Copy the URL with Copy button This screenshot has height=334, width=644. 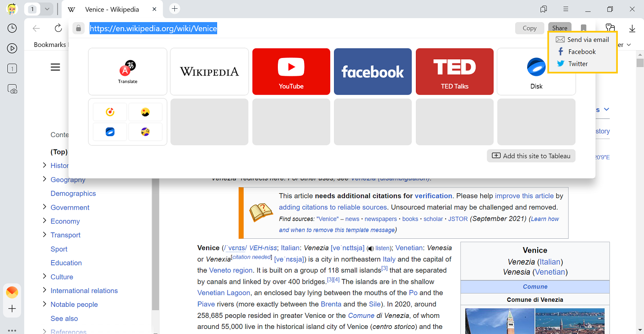click(529, 28)
